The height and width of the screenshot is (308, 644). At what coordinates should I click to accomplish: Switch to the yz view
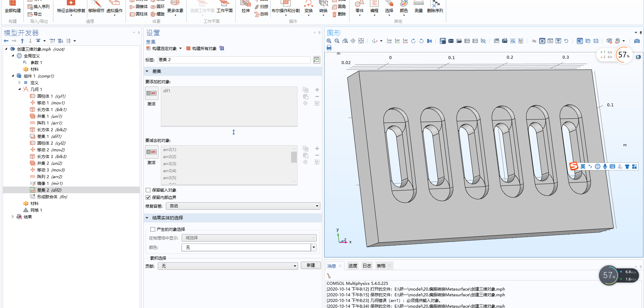[x=398, y=41]
